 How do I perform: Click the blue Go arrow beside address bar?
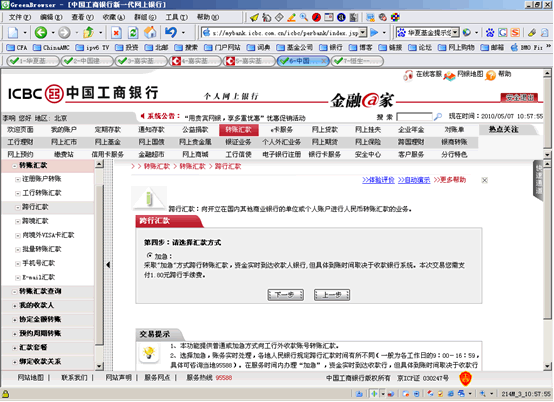click(374, 33)
